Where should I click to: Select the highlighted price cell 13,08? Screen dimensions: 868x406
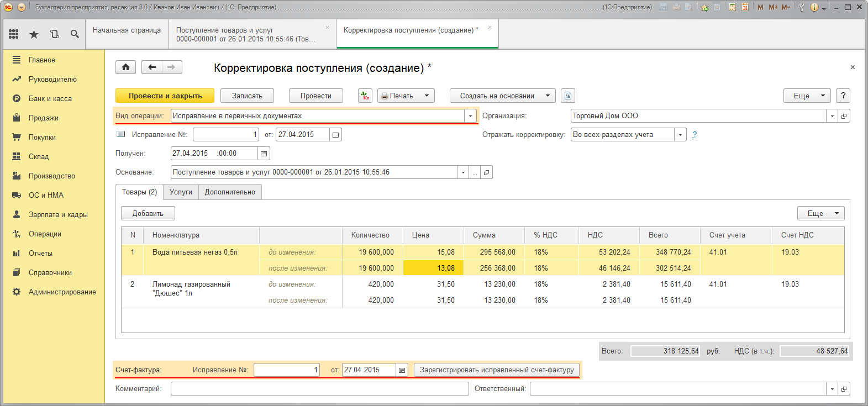[x=434, y=268]
